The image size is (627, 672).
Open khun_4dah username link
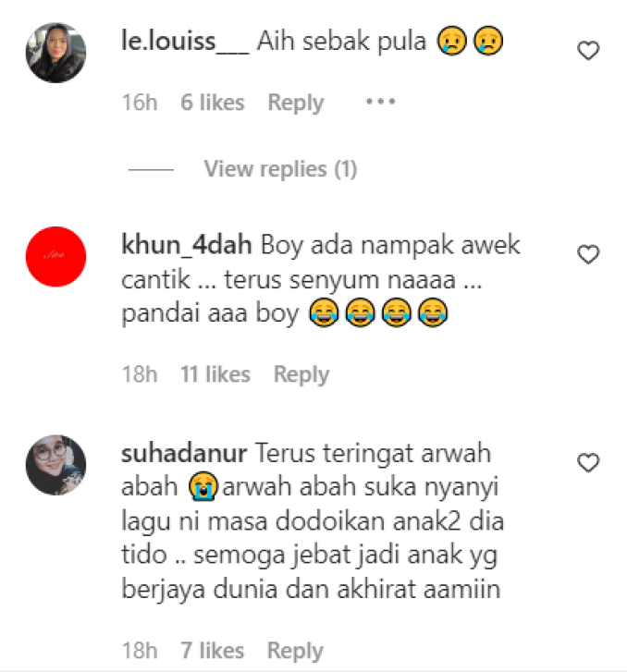click(x=187, y=245)
